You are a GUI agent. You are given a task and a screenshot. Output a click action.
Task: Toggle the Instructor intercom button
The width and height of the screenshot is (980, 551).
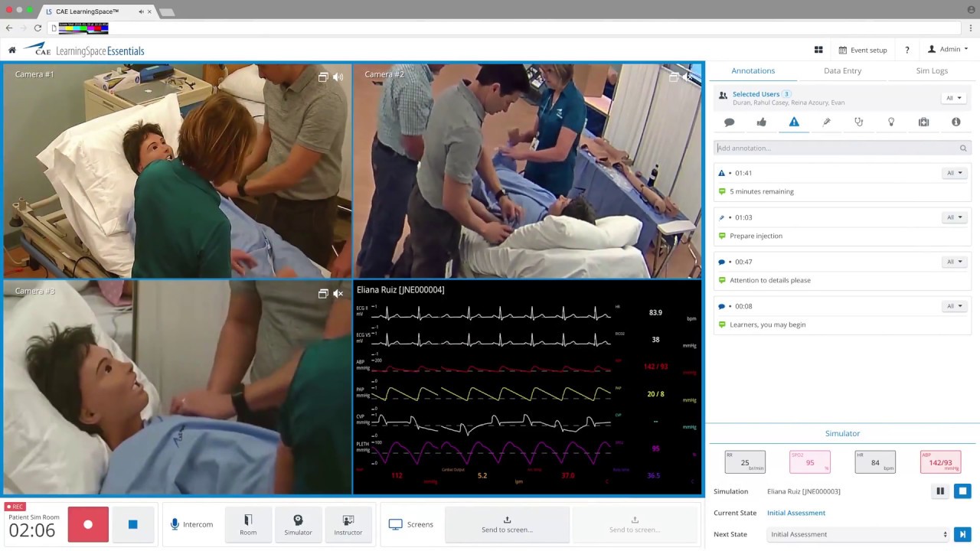(348, 524)
